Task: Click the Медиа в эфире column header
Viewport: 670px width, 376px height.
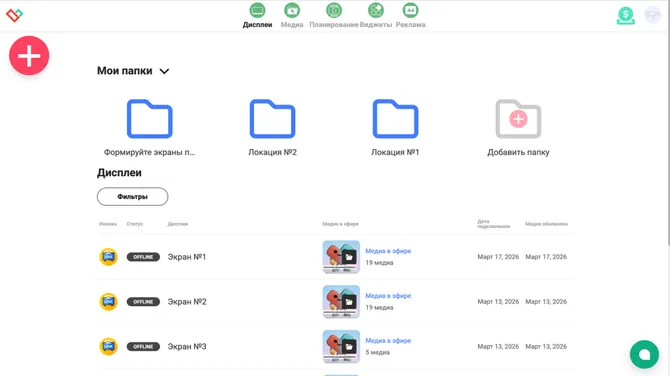Action: click(x=341, y=224)
